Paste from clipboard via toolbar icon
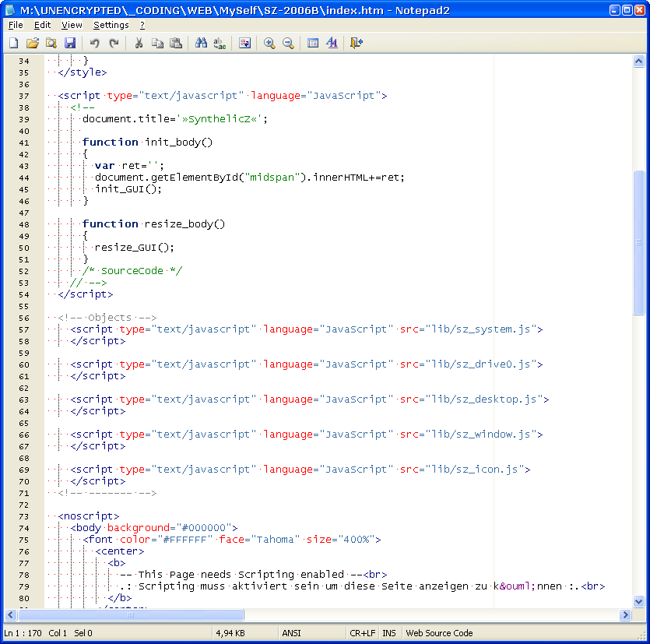Screen dimensions: 650x644 [176, 43]
